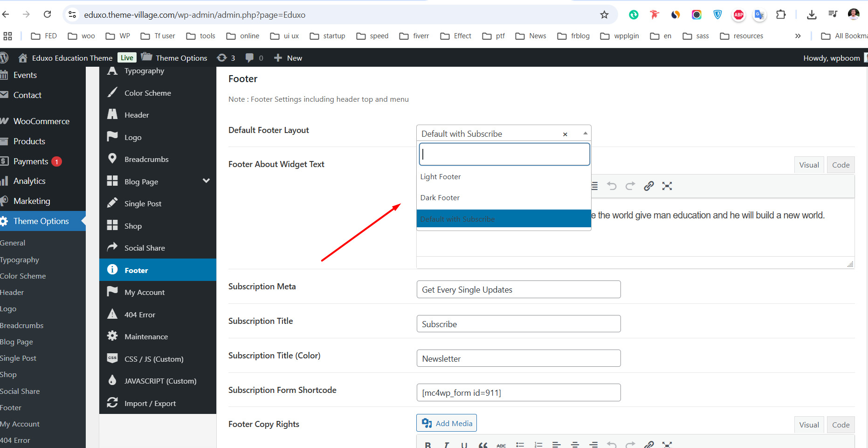Click the undo icon in editor toolbar
868x448 pixels.
612,186
